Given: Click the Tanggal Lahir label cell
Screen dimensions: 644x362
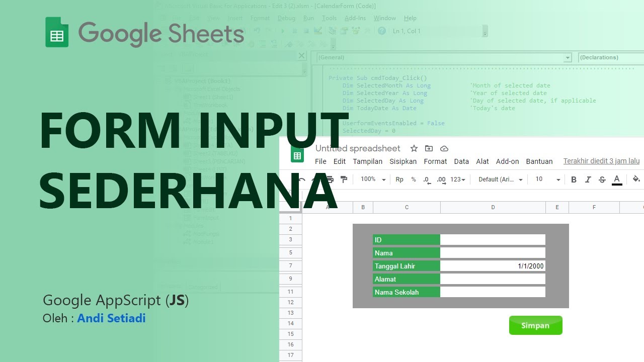Looking at the screenshot, I should coord(407,266).
